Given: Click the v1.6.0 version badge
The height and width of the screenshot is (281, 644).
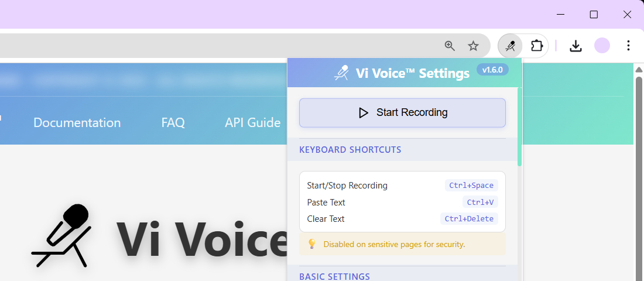Looking at the screenshot, I should (x=492, y=70).
